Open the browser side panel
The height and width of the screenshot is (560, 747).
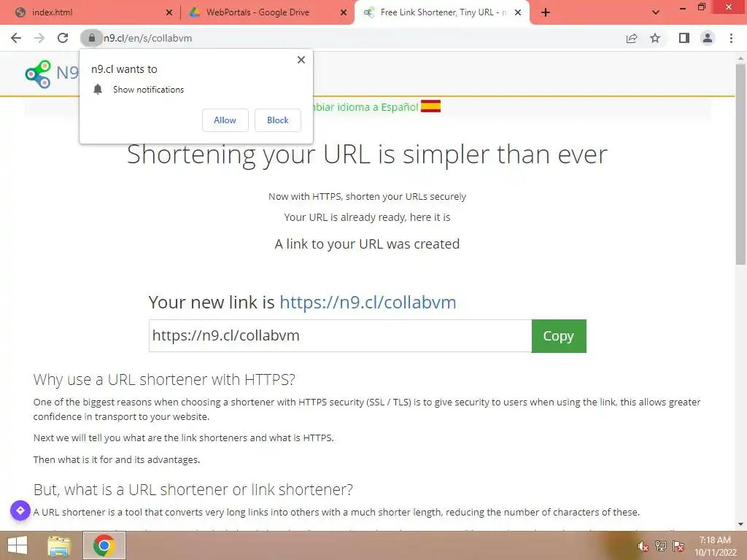click(684, 38)
